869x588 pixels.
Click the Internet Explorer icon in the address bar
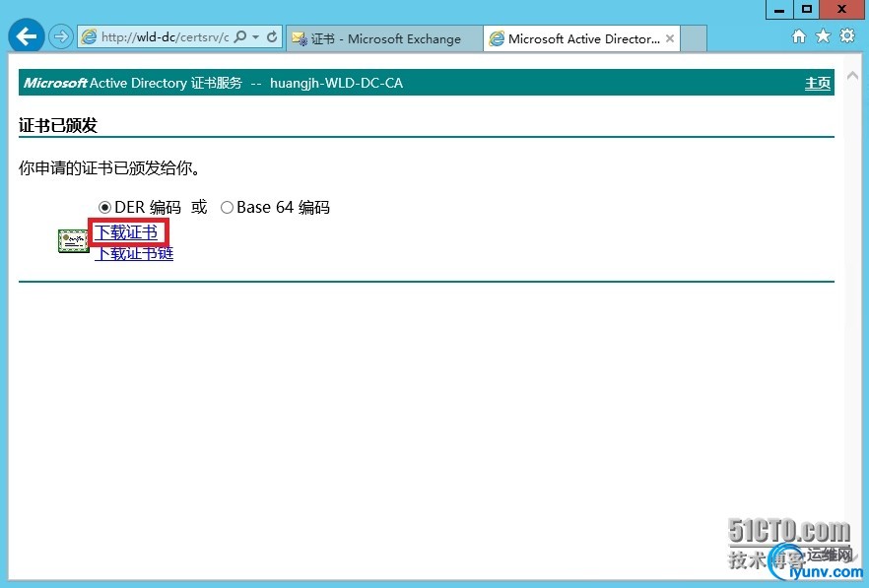(x=88, y=37)
